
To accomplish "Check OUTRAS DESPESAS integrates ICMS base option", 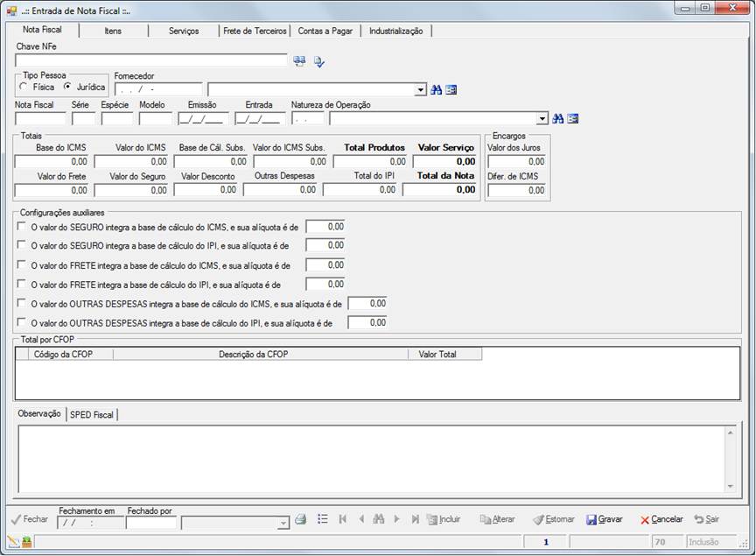I will (21, 304).
